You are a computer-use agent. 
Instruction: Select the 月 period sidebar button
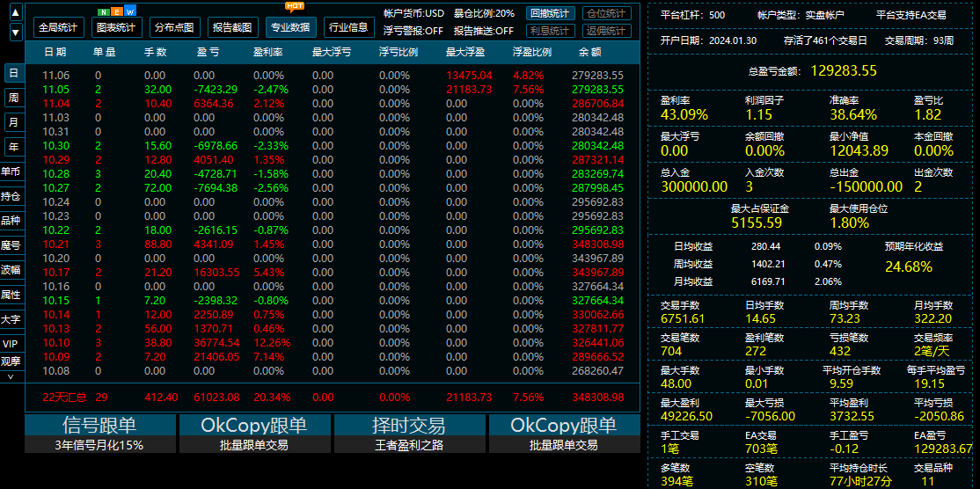(13, 121)
